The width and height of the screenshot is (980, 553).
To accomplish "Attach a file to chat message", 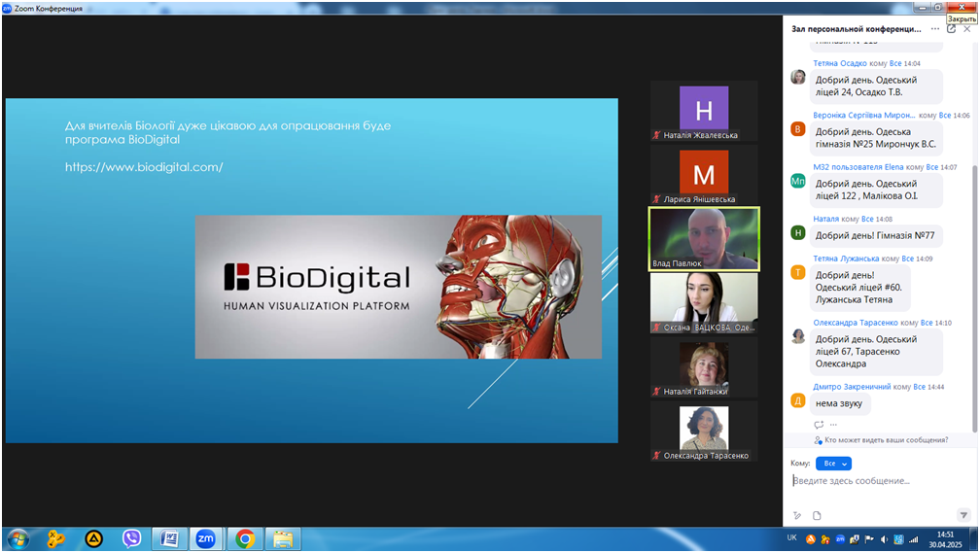I will click(817, 515).
